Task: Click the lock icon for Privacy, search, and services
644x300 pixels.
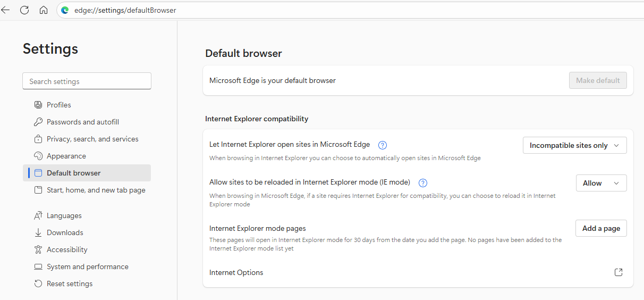Action: click(x=38, y=139)
